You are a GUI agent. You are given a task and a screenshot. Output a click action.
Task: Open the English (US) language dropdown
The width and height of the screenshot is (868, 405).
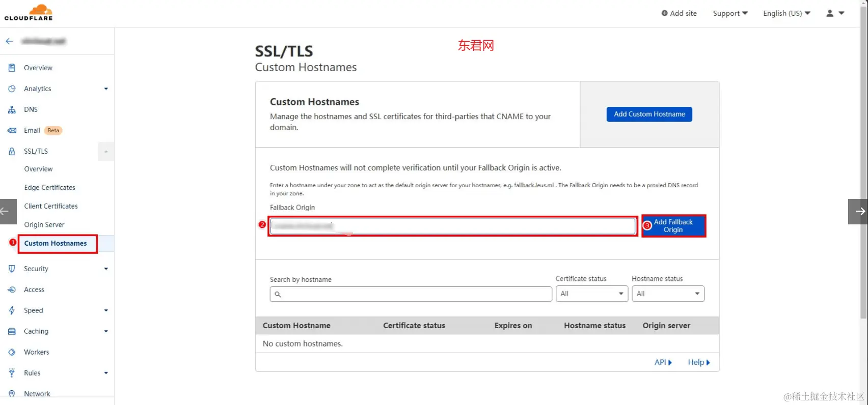786,13
